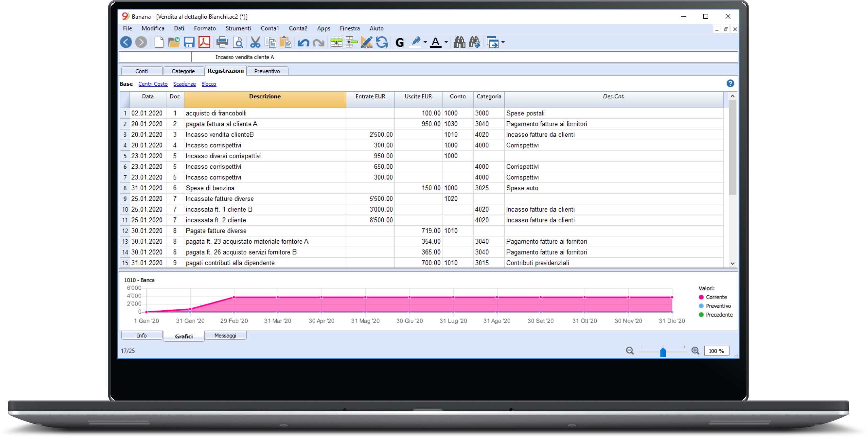Click the Undo arrow icon

click(303, 43)
